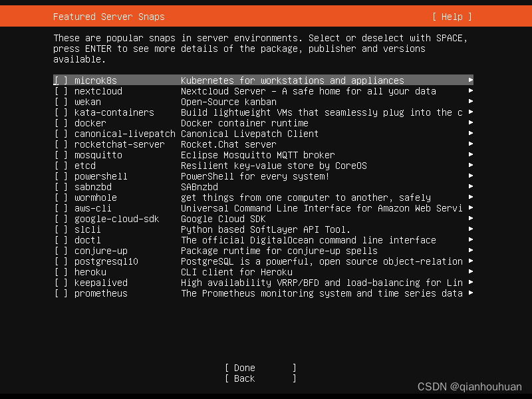The image size is (532, 399).
Task: Show details arrow for wekan
Action: click(x=471, y=101)
